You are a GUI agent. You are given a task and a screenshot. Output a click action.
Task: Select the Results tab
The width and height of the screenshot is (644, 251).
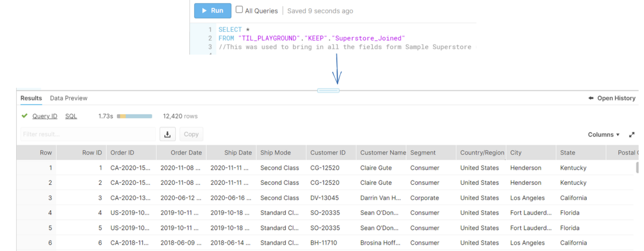31,98
